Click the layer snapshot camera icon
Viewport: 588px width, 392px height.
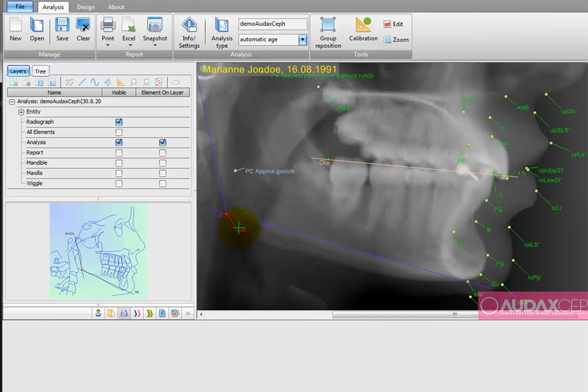pyautogui.click(x=52, y=82)
